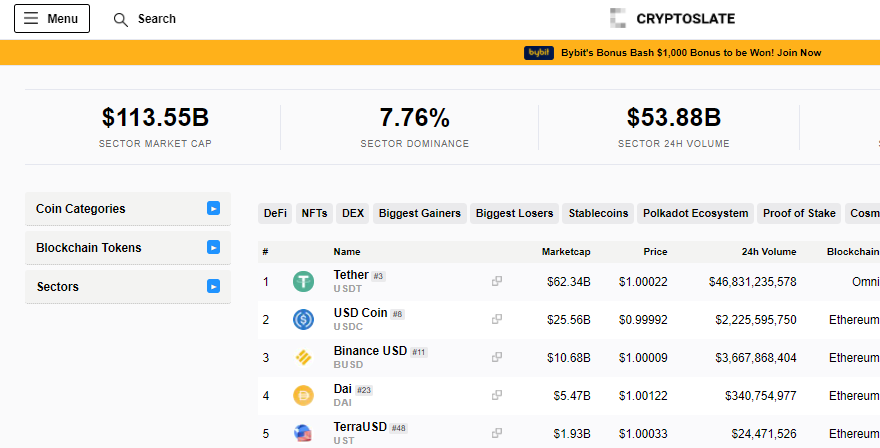This screenshot has height=448, width=880.
Task: Click the #11 rank badge beside Binance USD
Action: coord(419,353)
